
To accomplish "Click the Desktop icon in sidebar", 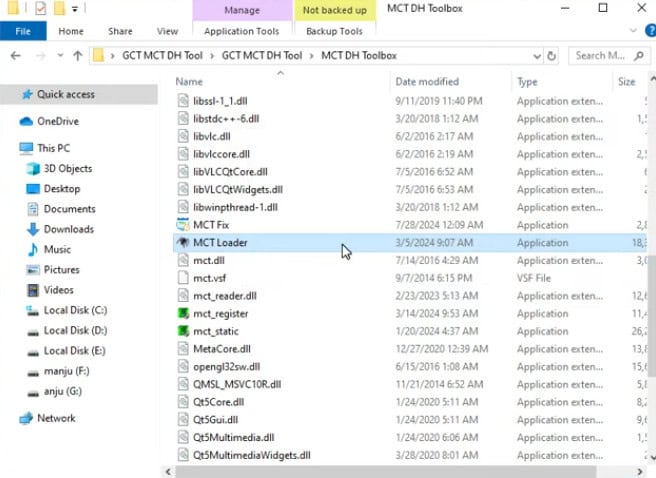I will point(33,189).
